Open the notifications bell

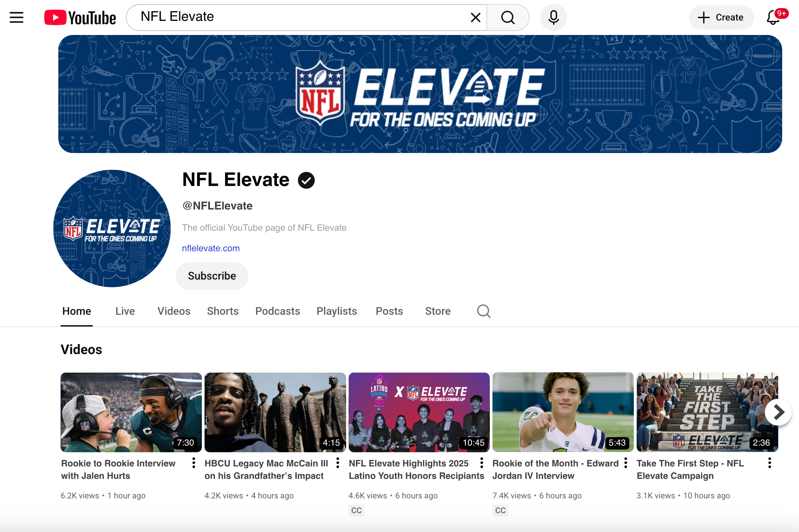pos(773,17)
